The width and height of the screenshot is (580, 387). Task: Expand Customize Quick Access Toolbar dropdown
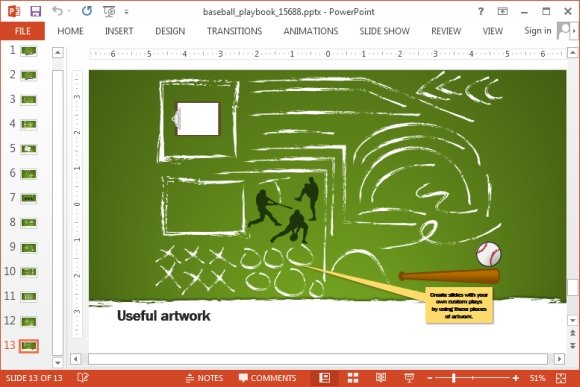click(x=127, y=12)
